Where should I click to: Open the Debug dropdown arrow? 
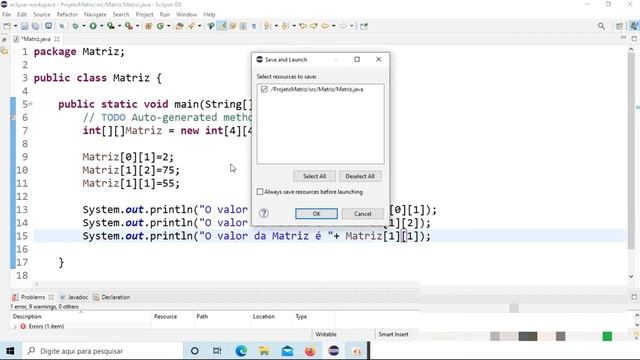pos(84,26)
